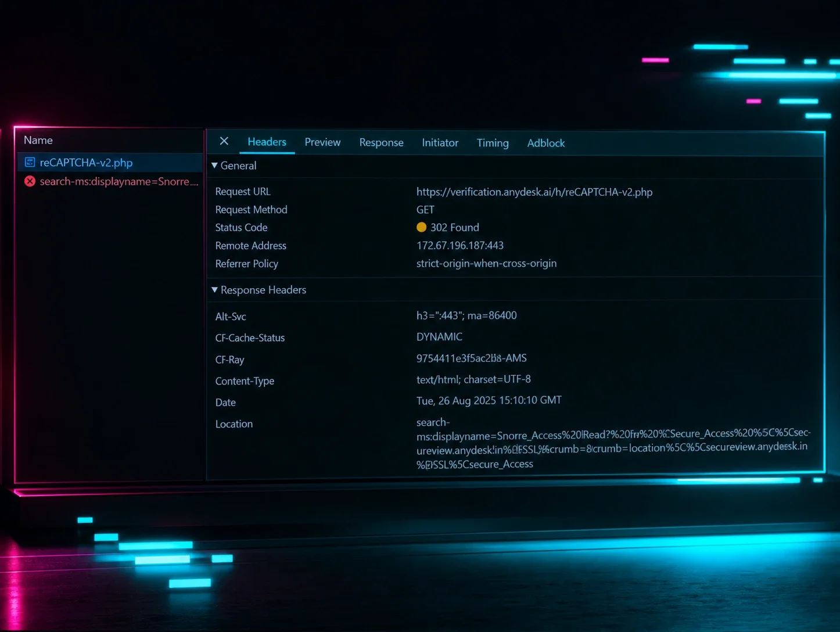Click the Request URL value https://verification.anydesk.ai
The image size is (840, 632).
(534, 192)
